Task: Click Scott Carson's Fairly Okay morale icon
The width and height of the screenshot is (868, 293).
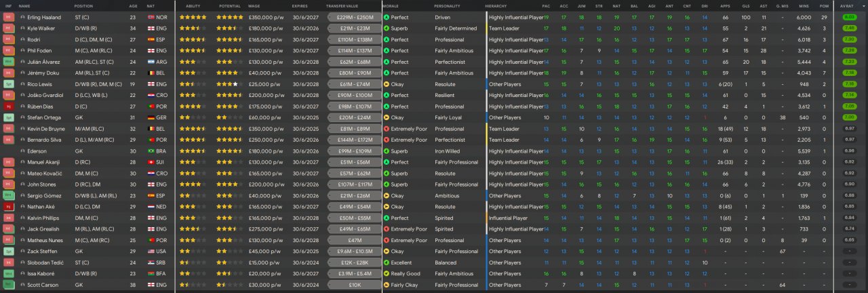Action: tap(387, 285)
